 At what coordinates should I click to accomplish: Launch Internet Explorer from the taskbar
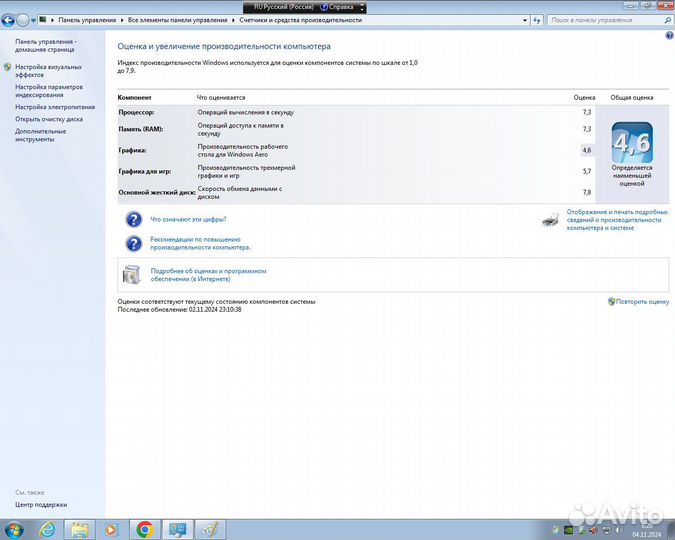click(x=47, y=529)
